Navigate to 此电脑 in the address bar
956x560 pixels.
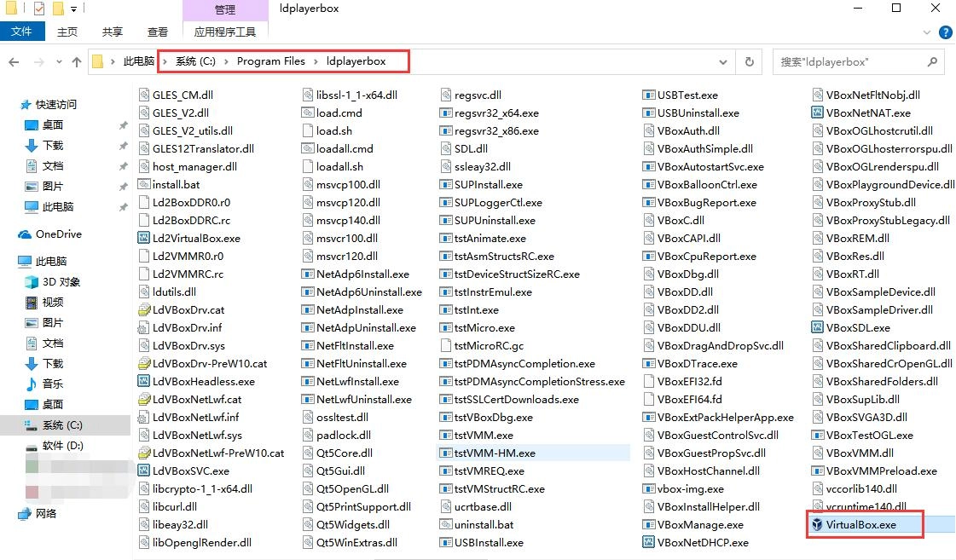[138, 61]
